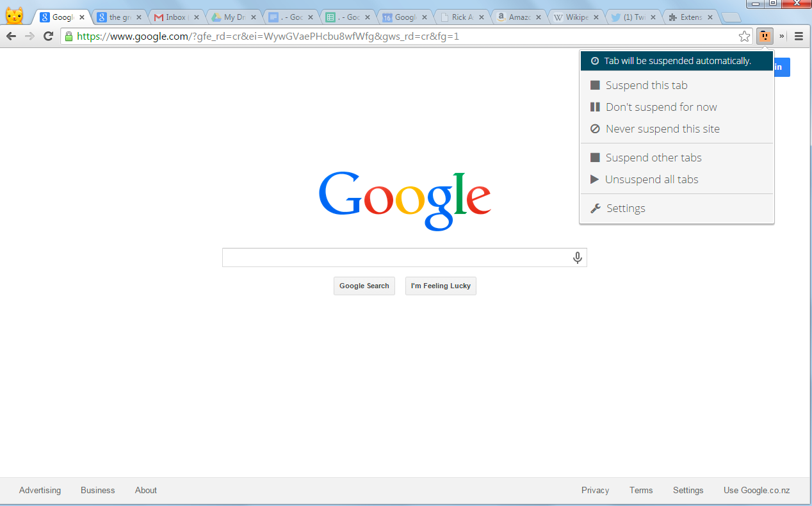
Task: Close the Rick A… tab
Action: pos(481,17)
